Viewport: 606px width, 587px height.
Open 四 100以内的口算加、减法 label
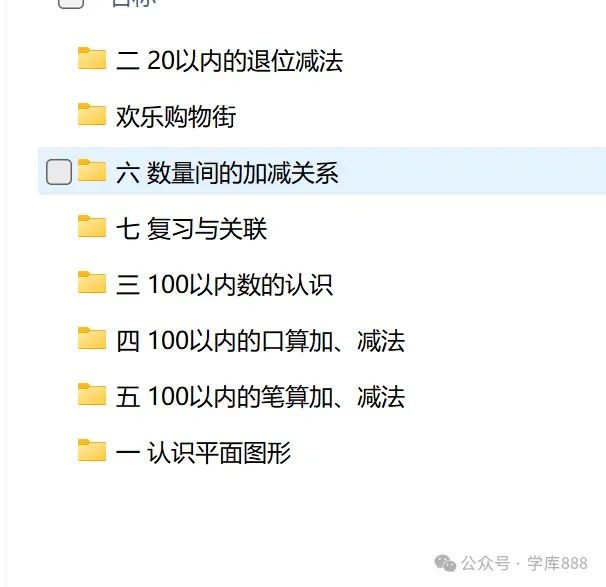[260, 341]
